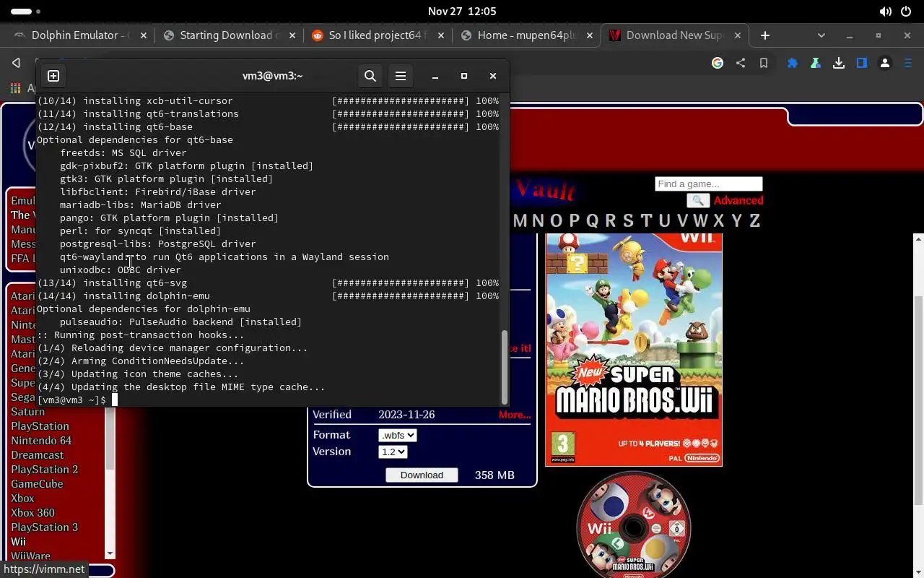
Task: Click the New Super Mario Bros. Wii box art
Action: (634, 350)
